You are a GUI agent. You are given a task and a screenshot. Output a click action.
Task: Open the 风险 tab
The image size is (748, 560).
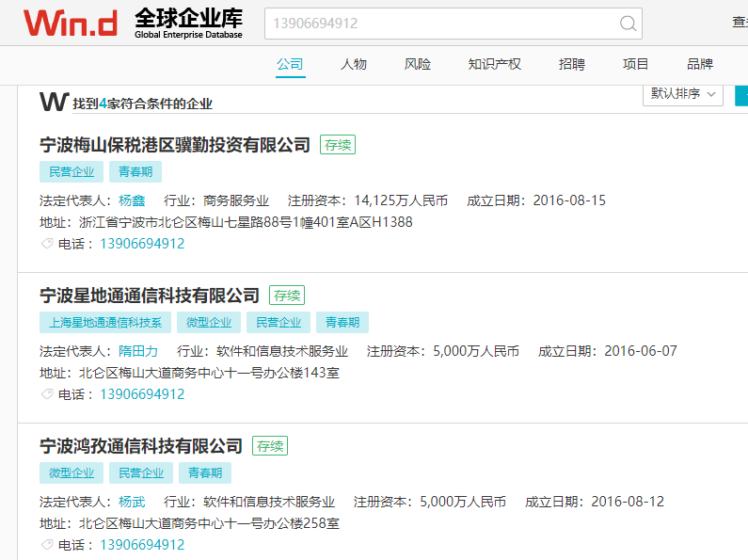[418, 64]
